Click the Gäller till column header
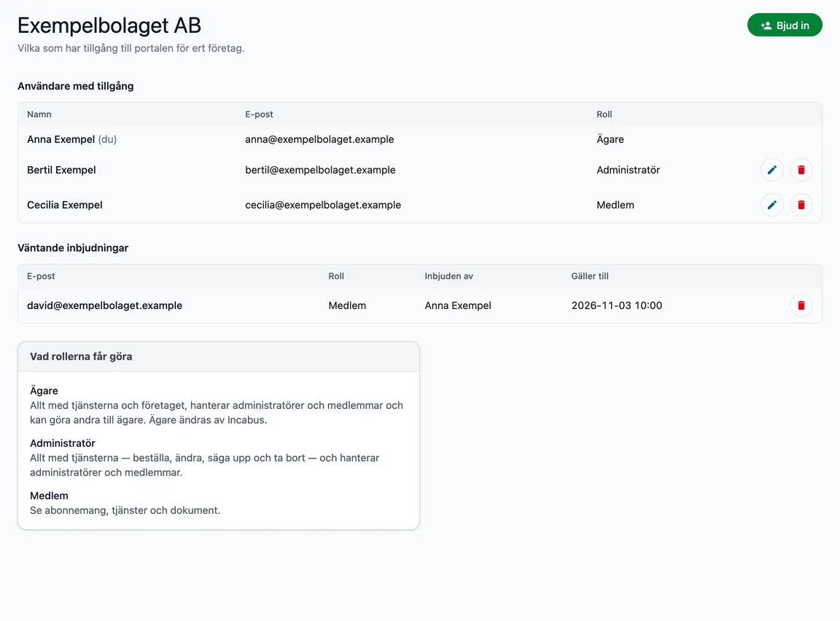The height and width of the screenshot is (621, 840). [x=590, y=276]
